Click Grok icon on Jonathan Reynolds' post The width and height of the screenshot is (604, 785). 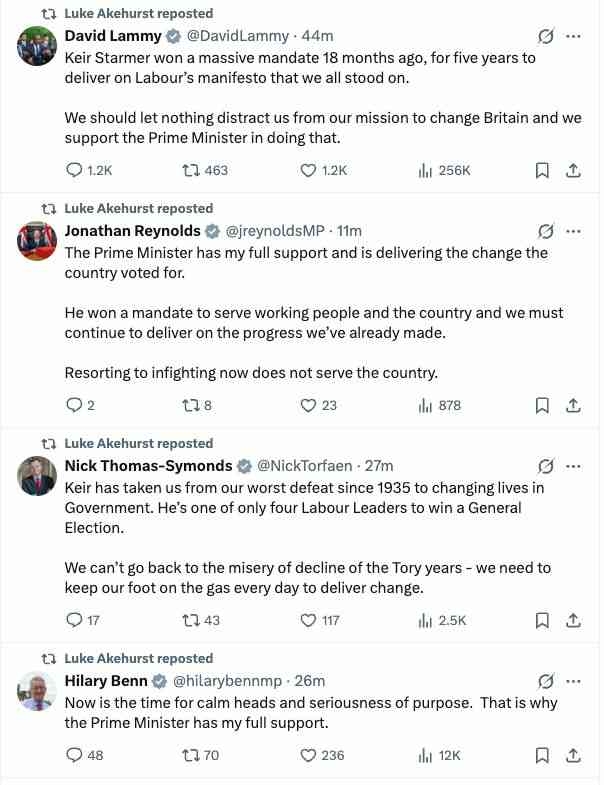[x=546, y=231]
